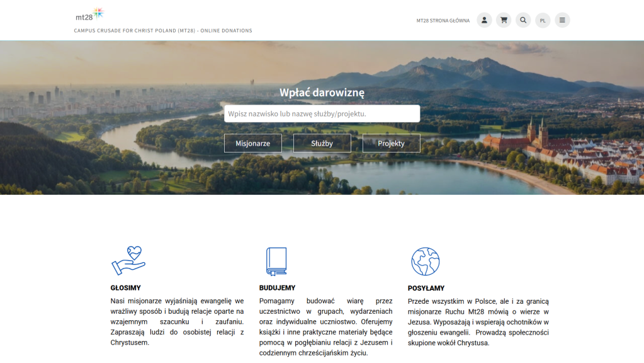The image size is (644, 363).
Task: Open the PL language selector
Action: [x=543, y=21]
